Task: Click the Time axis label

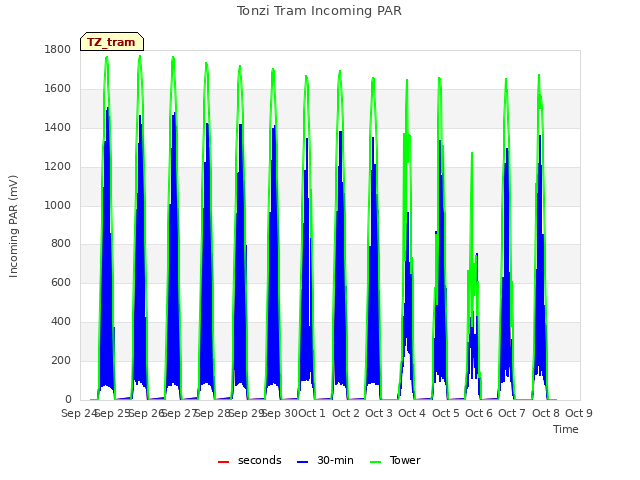Action: click(x=566, y=429)
